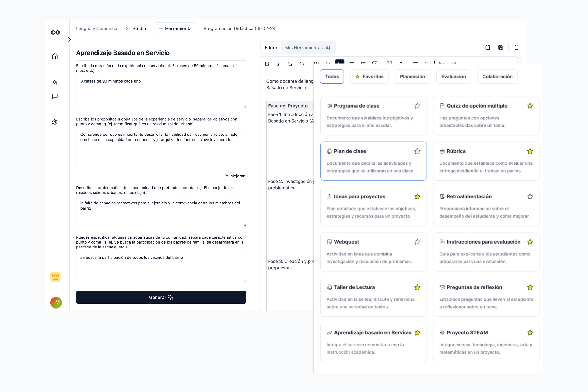Open the chat bubble sidebar icon
Screen dimensions: 588x392
coord(55,96)
